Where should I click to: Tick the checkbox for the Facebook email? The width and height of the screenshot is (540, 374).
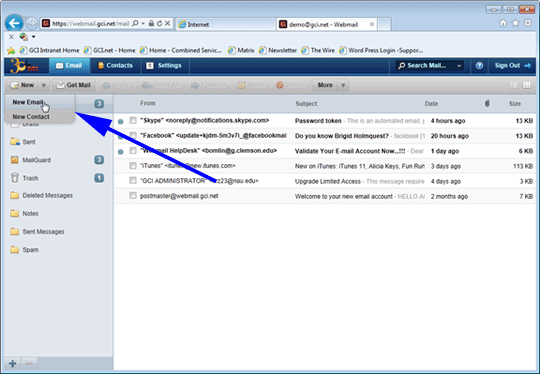pyautogui.click(x=133, y=135)
